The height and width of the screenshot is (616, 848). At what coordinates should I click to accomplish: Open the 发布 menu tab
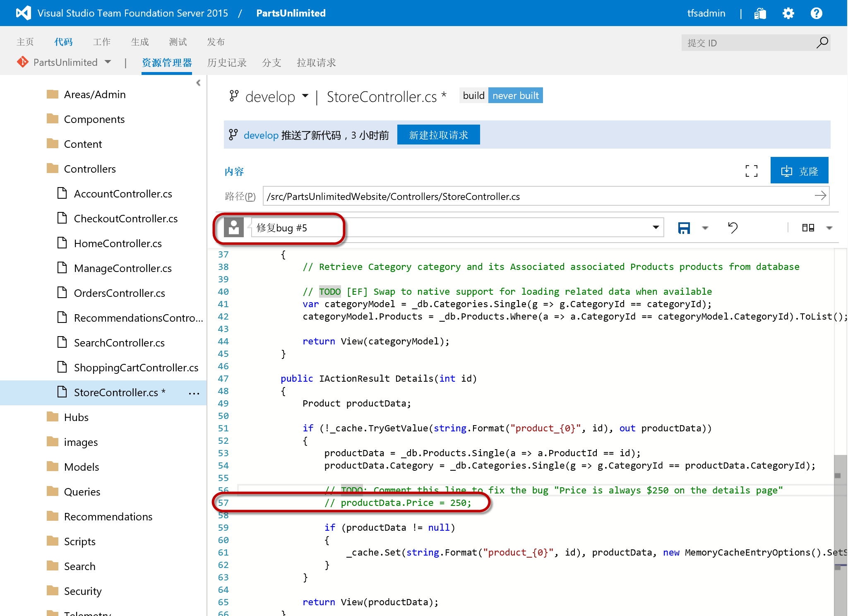point(216,42)
